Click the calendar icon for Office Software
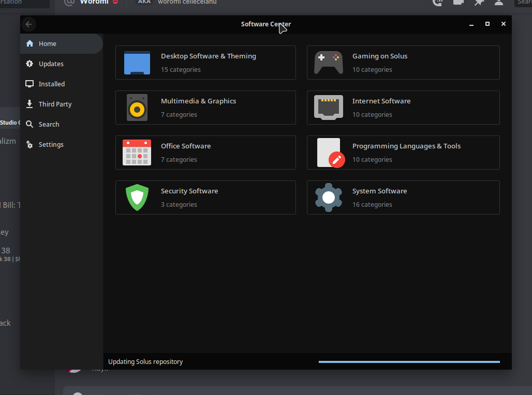The image size is (532, 395). click(137, 153)
